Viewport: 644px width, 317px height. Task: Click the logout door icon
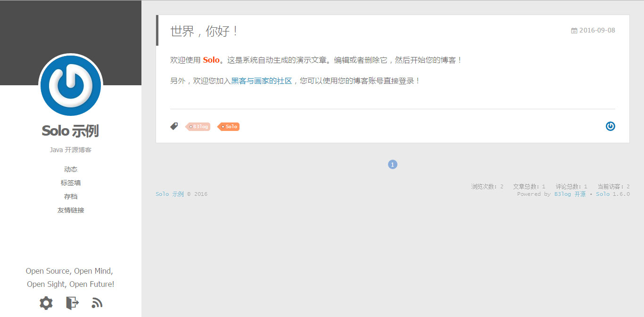[72, 303]
